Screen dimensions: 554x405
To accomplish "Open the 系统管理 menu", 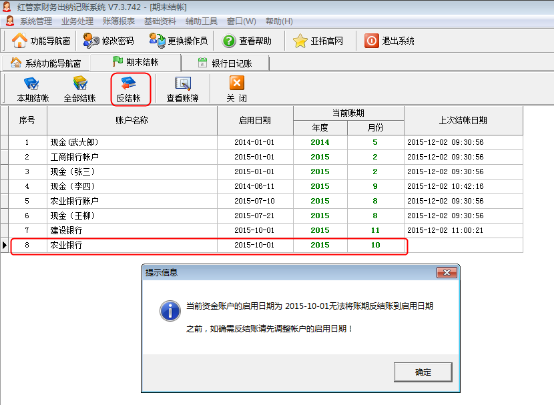I will coord(36,21).
